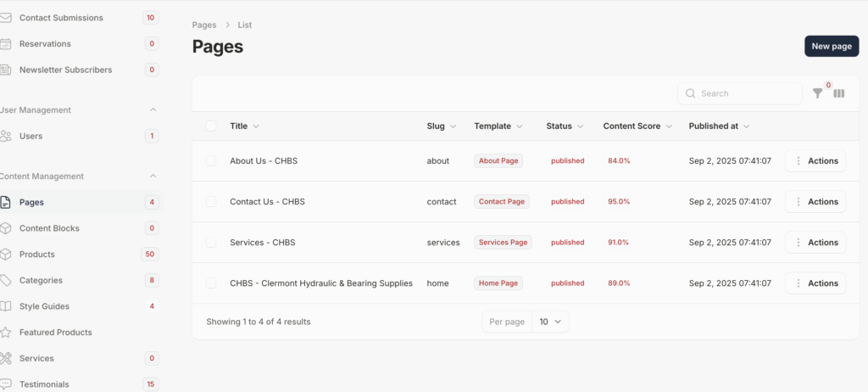Click the Categories tag icon
868x392 pixels.
tap(6, 280)
